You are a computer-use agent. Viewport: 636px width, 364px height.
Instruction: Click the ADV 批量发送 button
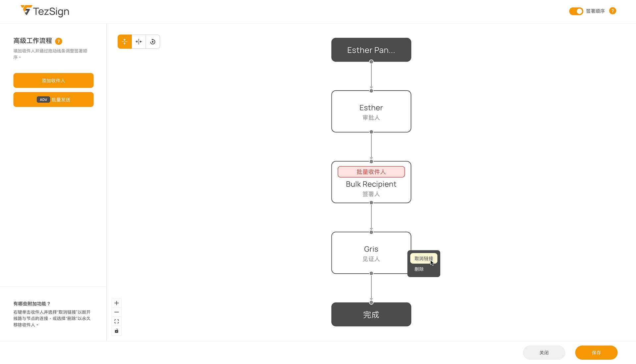pyautogui.click(x=53, y=100)
